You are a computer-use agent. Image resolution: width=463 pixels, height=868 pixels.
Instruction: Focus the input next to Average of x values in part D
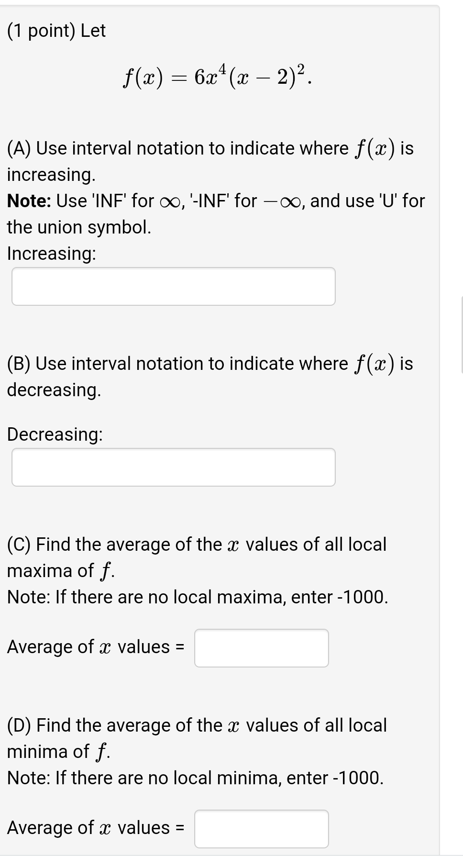pyautogui.click(x=261, y=828)
